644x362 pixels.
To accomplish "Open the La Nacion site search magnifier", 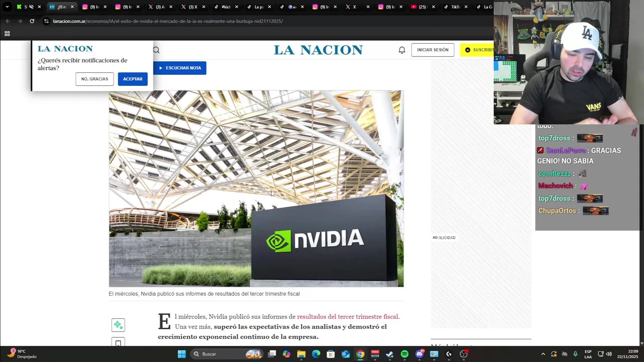I will point(156,50).
